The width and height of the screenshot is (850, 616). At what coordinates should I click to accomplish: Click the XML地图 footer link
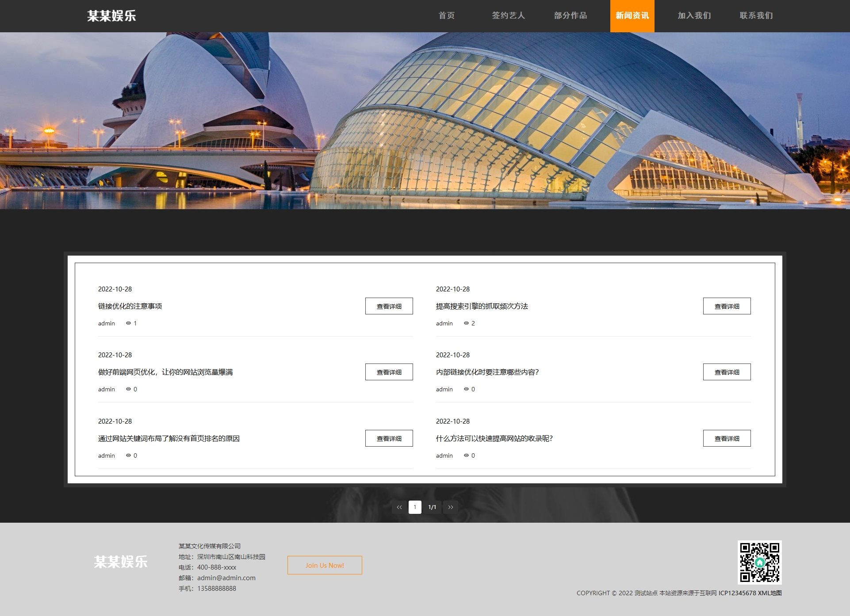(x=770, y=593)
